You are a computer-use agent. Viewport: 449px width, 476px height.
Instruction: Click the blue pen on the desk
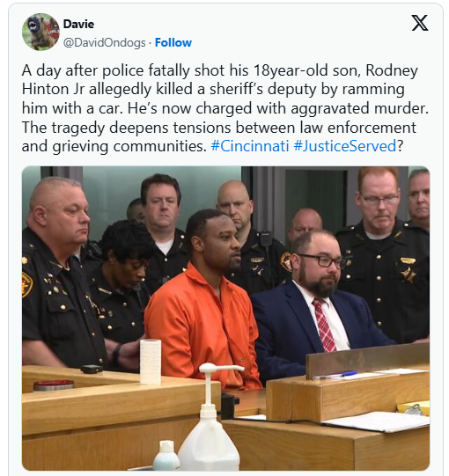coord(335,375)
